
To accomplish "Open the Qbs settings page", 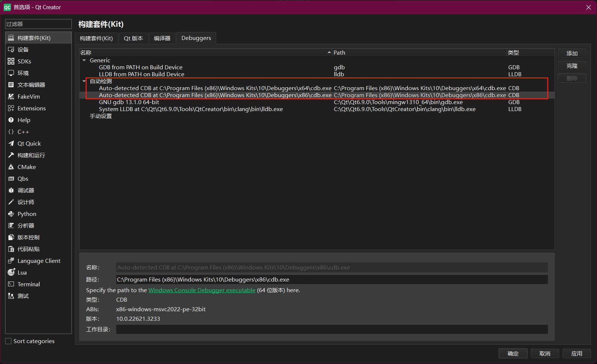I will pos(23,179).
